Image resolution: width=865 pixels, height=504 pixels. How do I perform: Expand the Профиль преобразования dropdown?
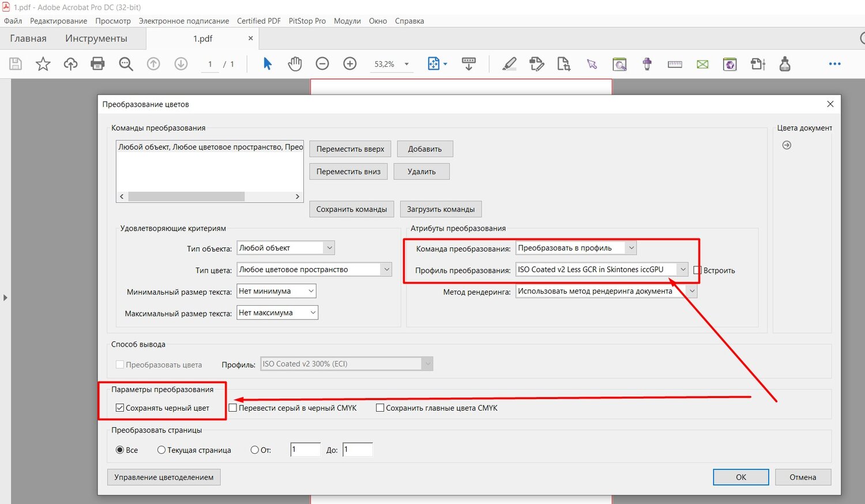[x=683, y=269]
